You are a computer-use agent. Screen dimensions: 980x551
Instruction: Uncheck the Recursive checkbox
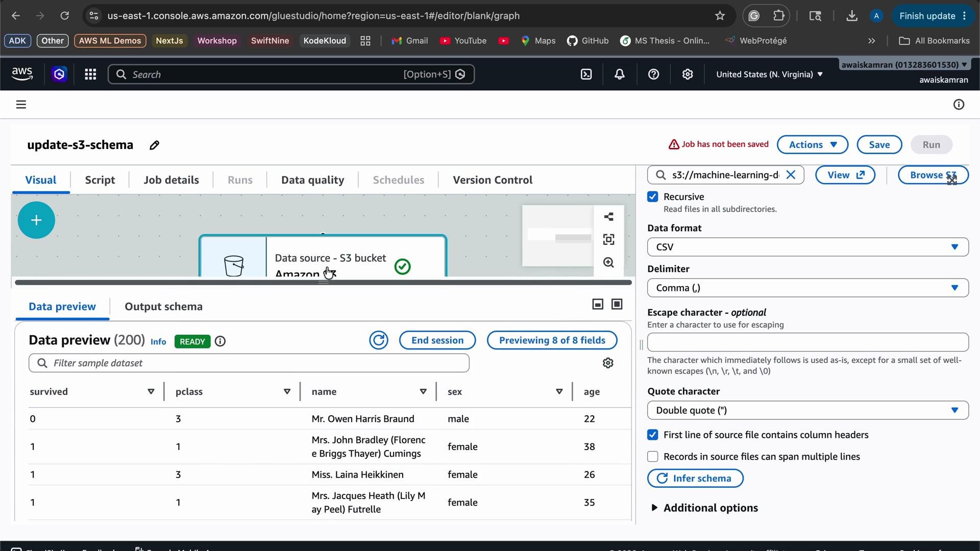pos(653,197)
